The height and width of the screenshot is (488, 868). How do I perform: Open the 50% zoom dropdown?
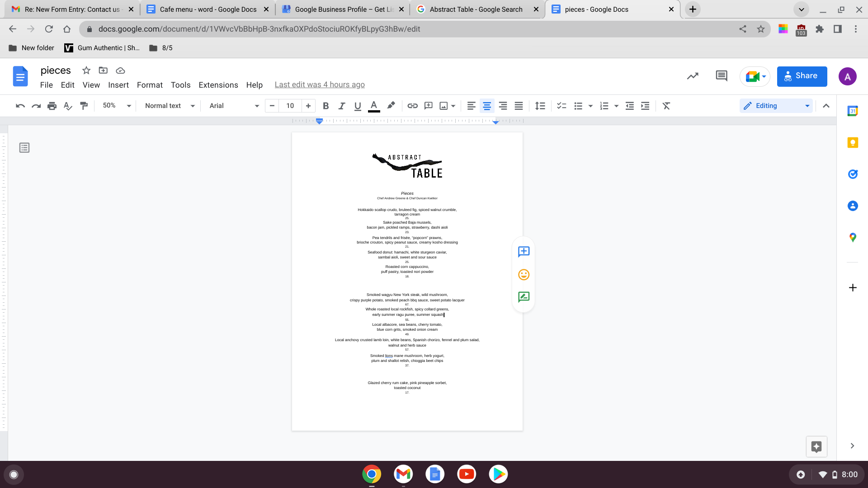[116, 106]
